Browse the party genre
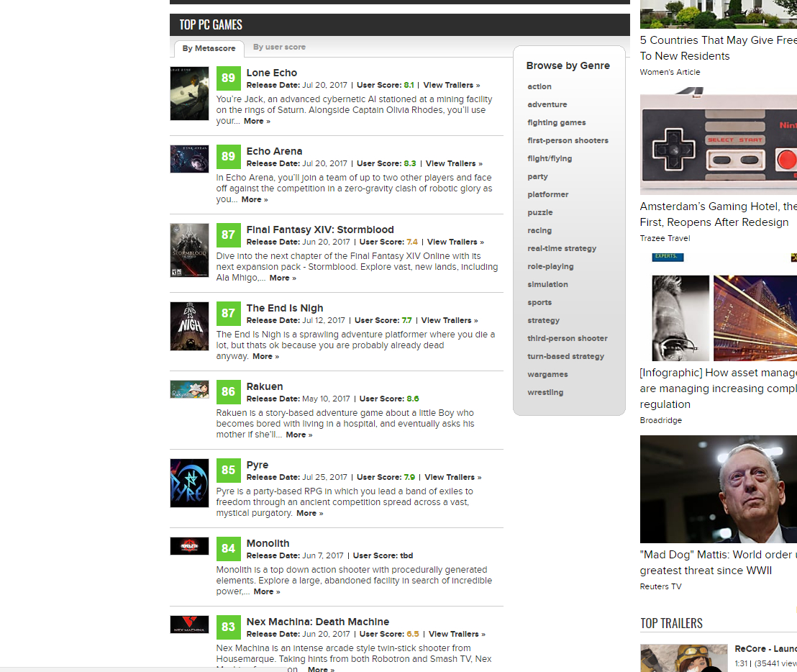The width and height of the screenshot is (797, 672). click(x=537, y=176)
